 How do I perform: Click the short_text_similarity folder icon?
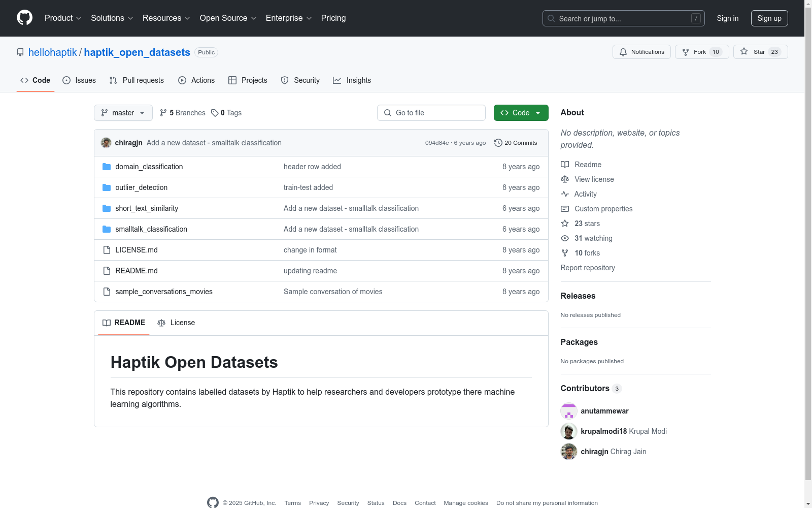tap(107, 208)
